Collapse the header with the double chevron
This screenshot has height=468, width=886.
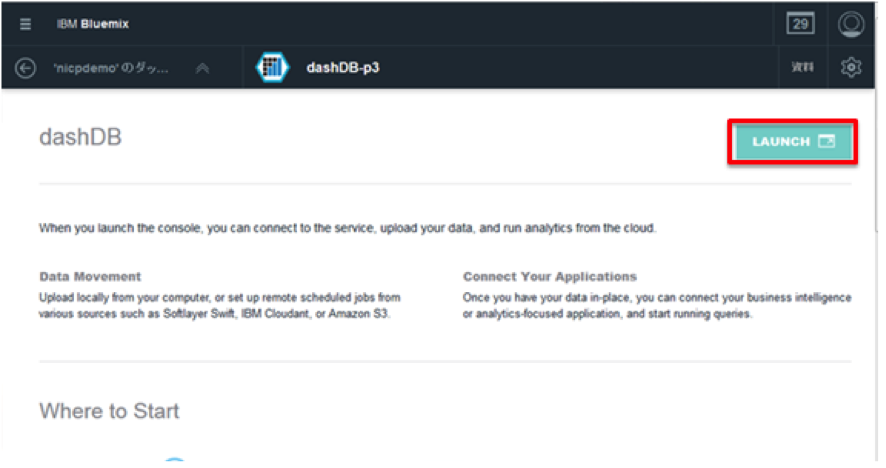point(202,68)
